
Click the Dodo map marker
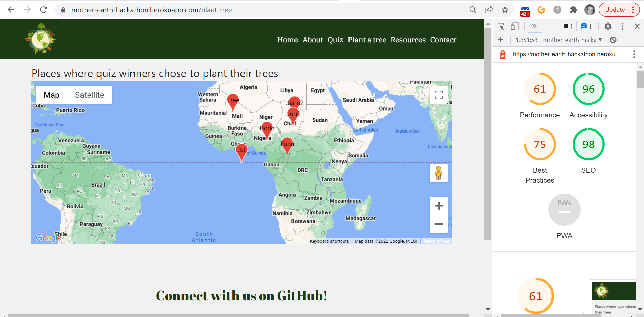pyautogui.click(x=267, y=130)
